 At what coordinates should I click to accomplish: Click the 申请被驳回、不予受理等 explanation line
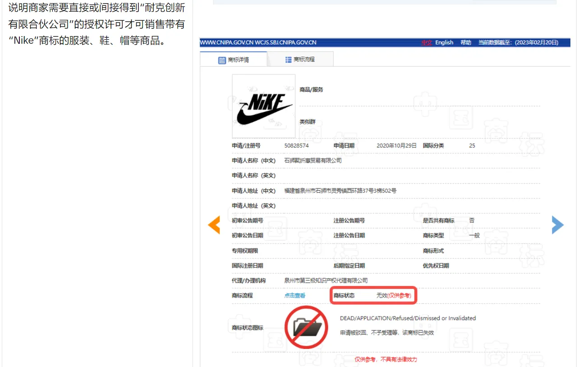(387, 333)
